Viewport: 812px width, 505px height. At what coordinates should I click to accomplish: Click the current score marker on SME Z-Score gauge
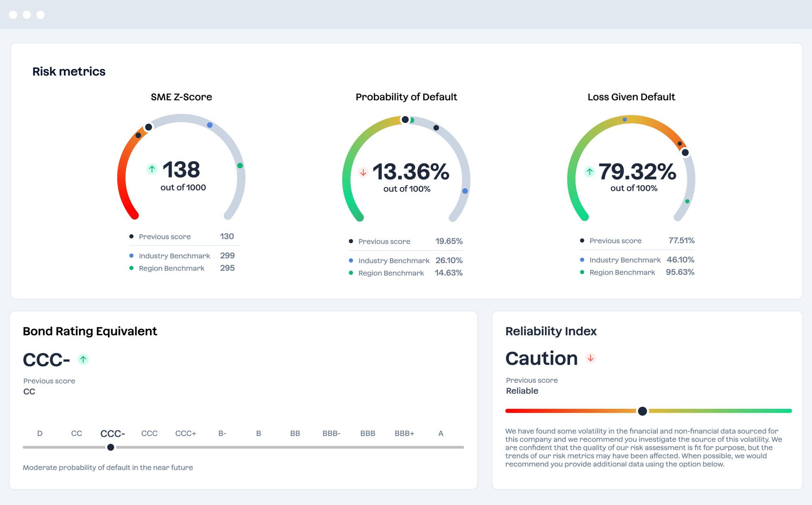149,127
